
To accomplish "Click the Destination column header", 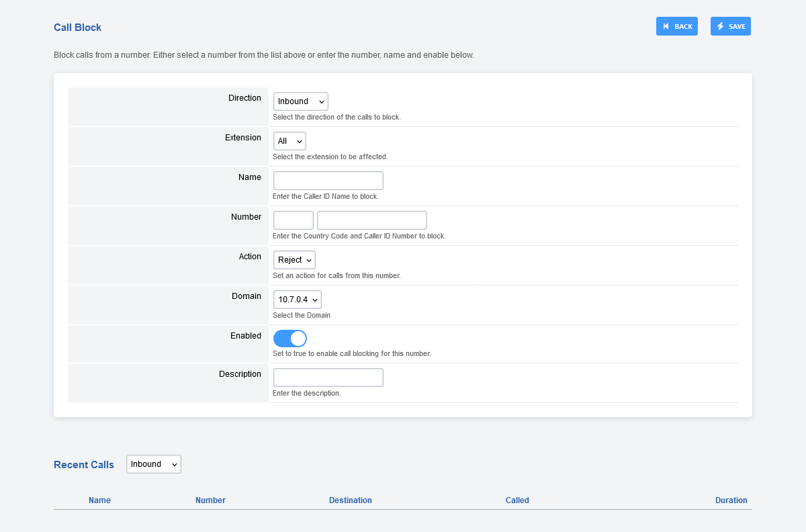I will pyautogui.click(x=350, y=500).
